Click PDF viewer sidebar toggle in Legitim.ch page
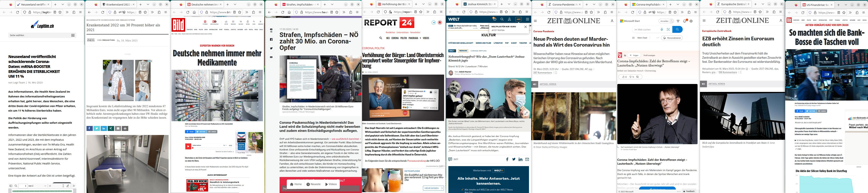868x193 pixels. click(11, 186)
